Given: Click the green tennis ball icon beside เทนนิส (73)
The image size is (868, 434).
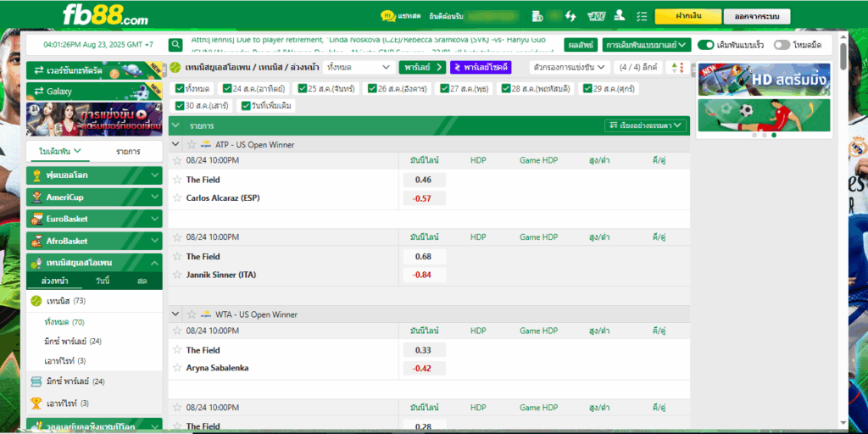Looking at the screenshot, I should pos(36,301).
